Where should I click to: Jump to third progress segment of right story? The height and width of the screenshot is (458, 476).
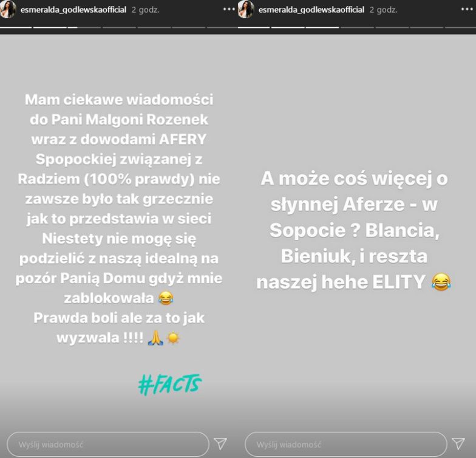[322, 27]
